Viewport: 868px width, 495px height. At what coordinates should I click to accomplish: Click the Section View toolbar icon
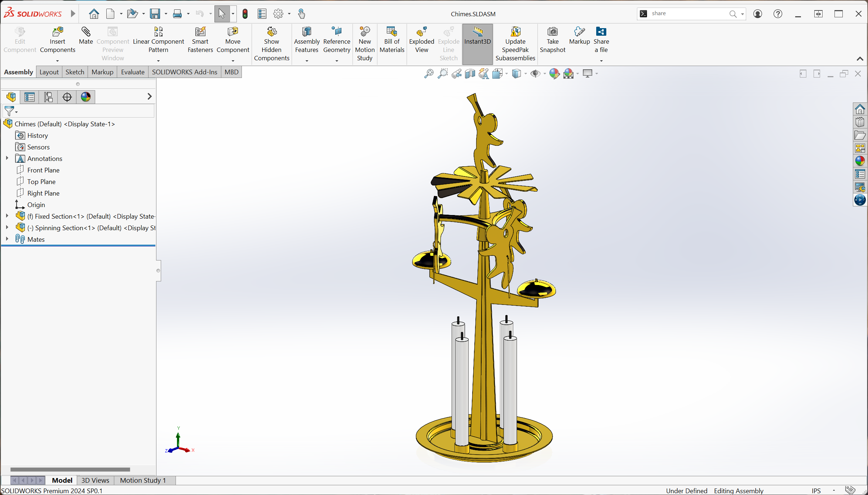point(470,74)
